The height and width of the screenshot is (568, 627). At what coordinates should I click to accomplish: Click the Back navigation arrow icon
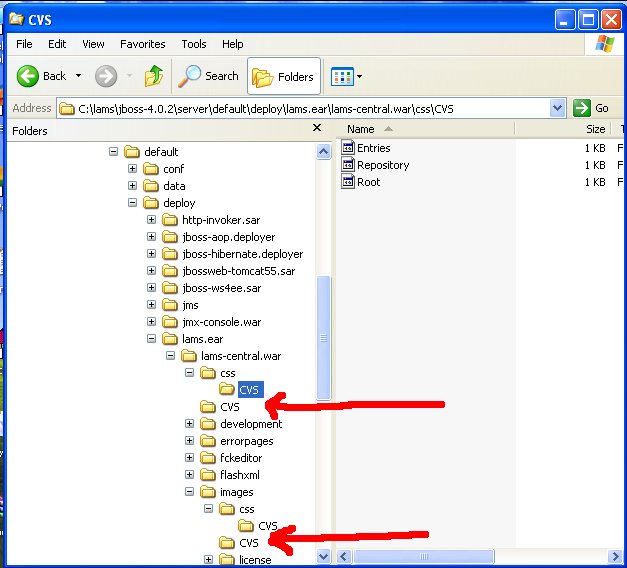[x=28, y=76]
